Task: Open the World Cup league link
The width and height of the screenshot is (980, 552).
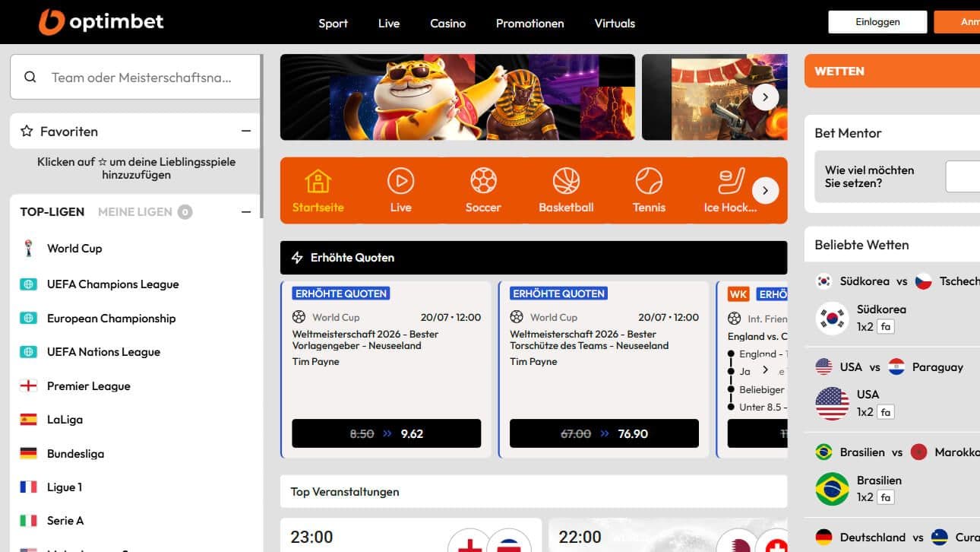Action: 74,248
